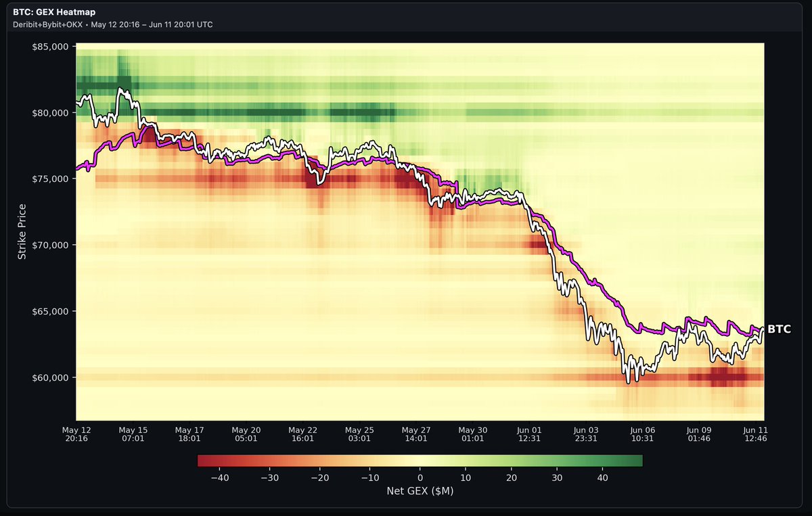Click the 'Jun 09 01:46' time label

click(699, 433)
